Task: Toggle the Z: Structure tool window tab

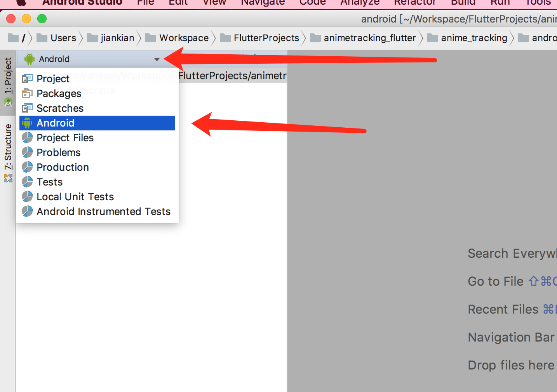Action: (x=8, y=153)
